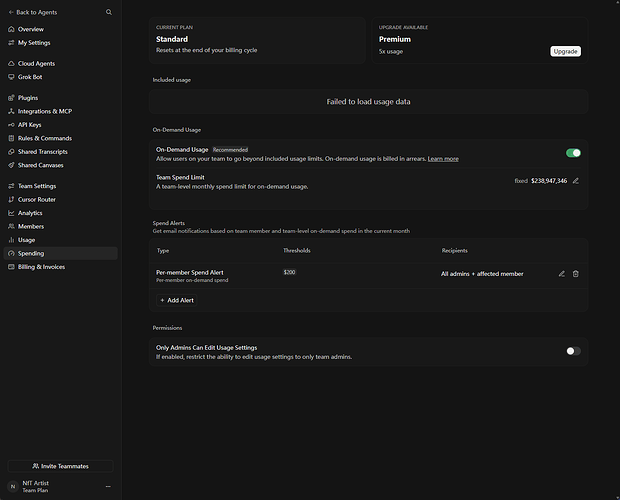Image resolution: width=620 pixels, height=500 pixels.
Task: Click the Recommended badge
Action: tap(231, 150)
